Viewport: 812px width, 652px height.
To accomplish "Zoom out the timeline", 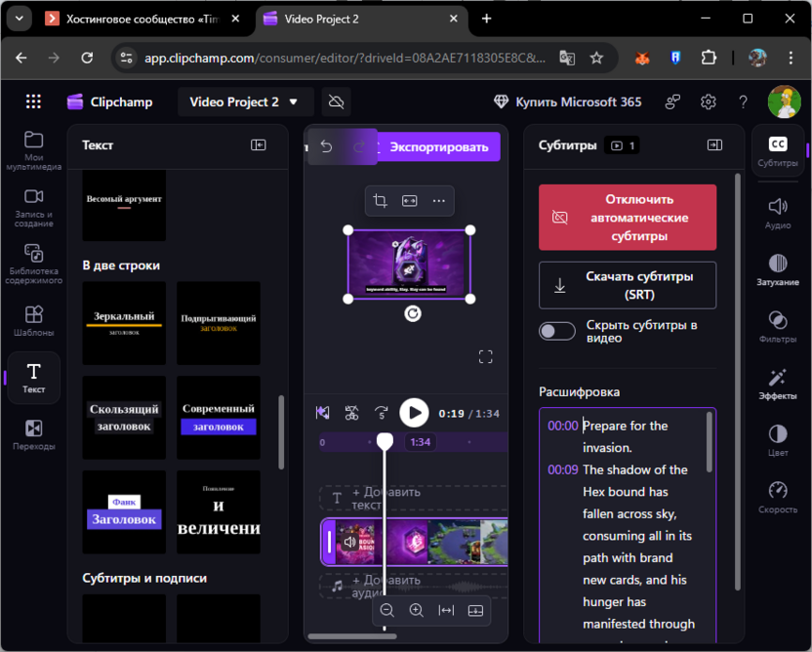I will [x=386, y=611].
